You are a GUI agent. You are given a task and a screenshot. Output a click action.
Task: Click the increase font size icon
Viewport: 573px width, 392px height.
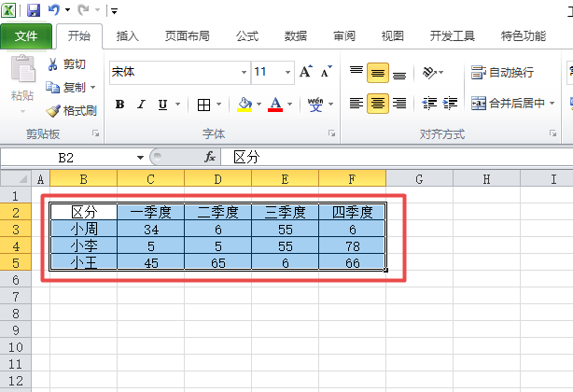click(x=306, y=72)
